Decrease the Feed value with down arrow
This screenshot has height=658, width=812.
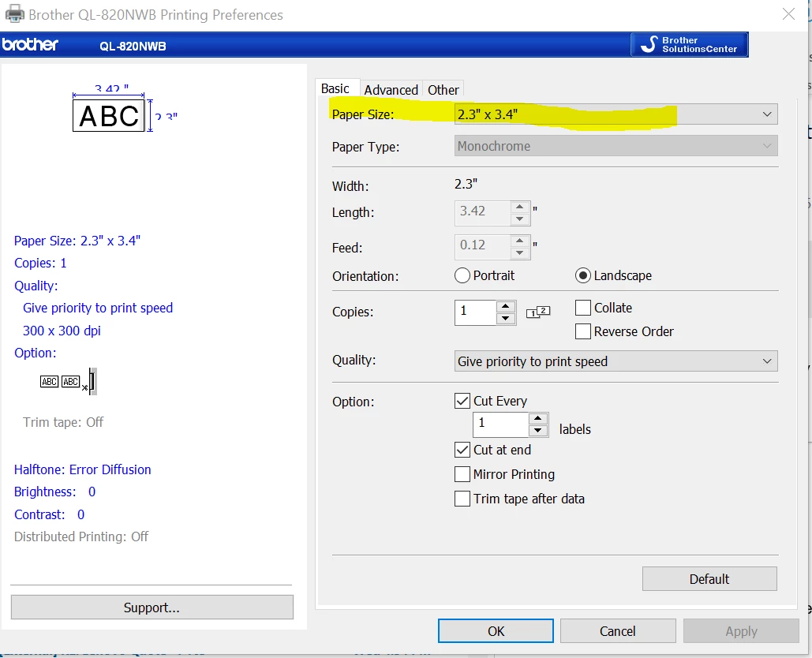tap(519, 252)
